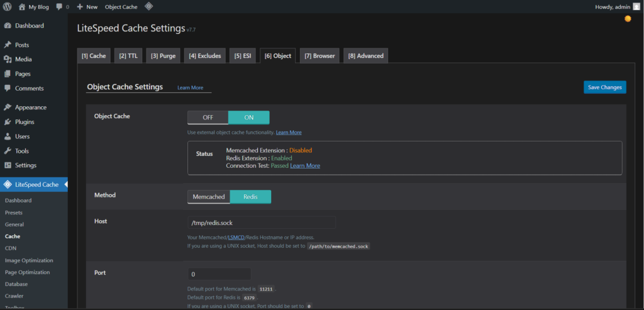
Task: Open Learn More next to Connection Test
Action: (x=305, y=165)
